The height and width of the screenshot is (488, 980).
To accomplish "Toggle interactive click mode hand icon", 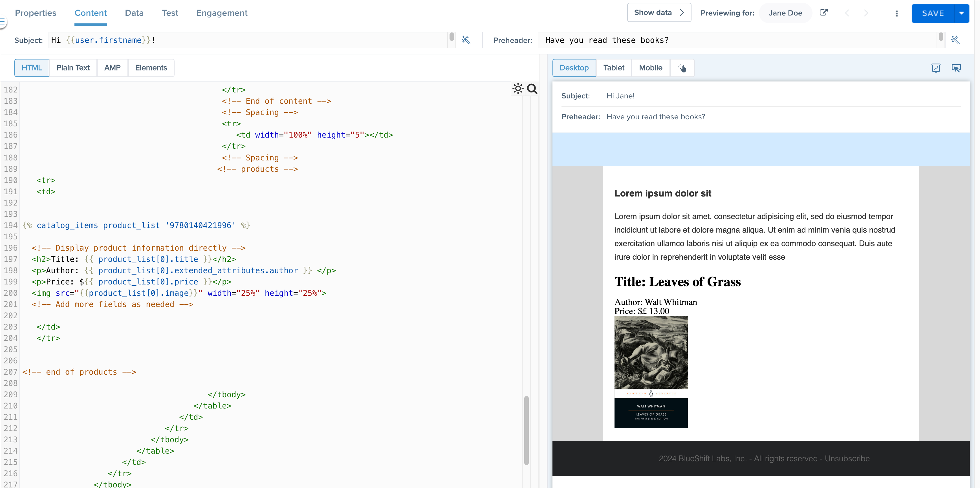I will tap(682, 68).
